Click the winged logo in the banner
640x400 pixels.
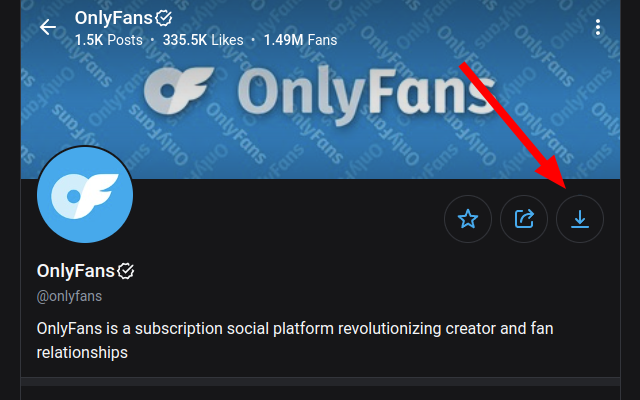[179, 91]
